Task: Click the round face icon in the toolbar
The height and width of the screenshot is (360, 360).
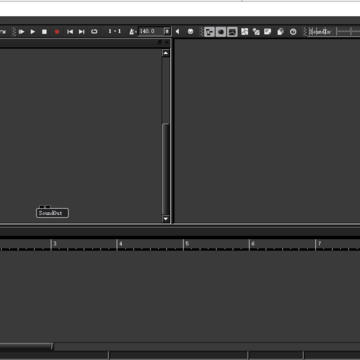Action: pos(190,31)
